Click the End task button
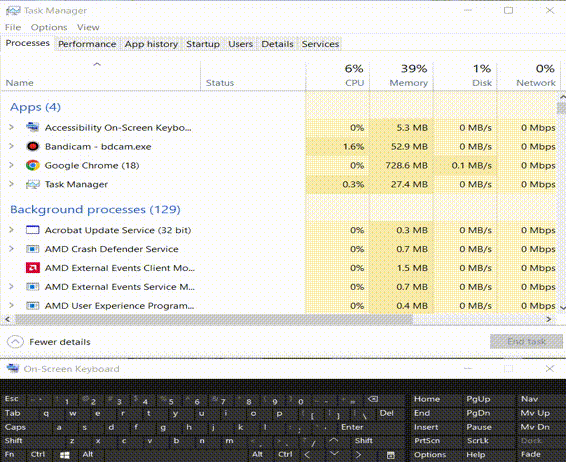566x462 pixels. pyautogui.click(x=526, y=341)
